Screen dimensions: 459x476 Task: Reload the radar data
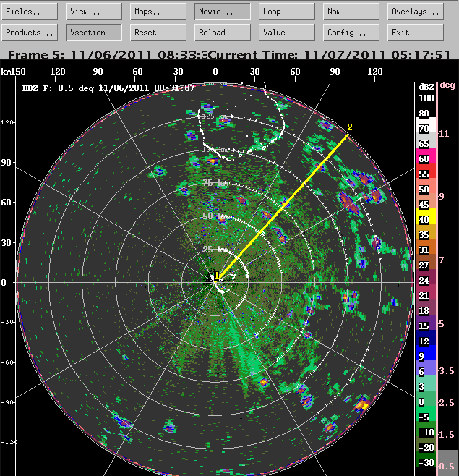click(x=223, y=32)
